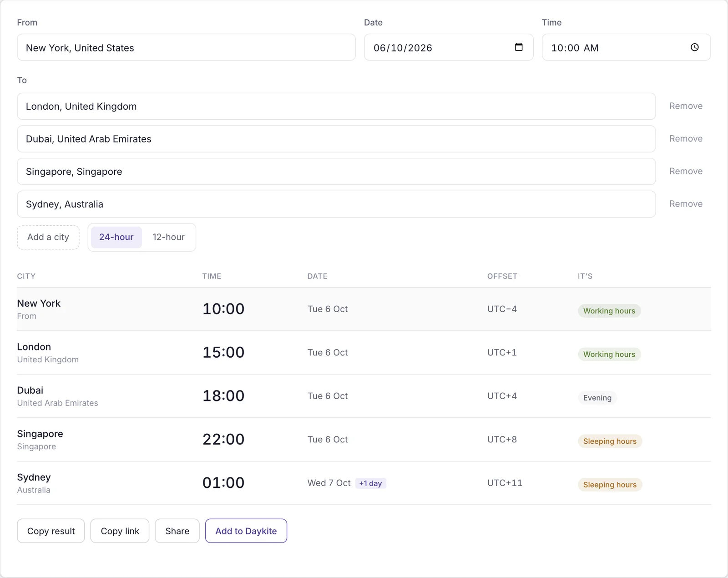Click the 22:00 time for Singapore
Viewport: 728px width, 578px height.
point(223,439)
